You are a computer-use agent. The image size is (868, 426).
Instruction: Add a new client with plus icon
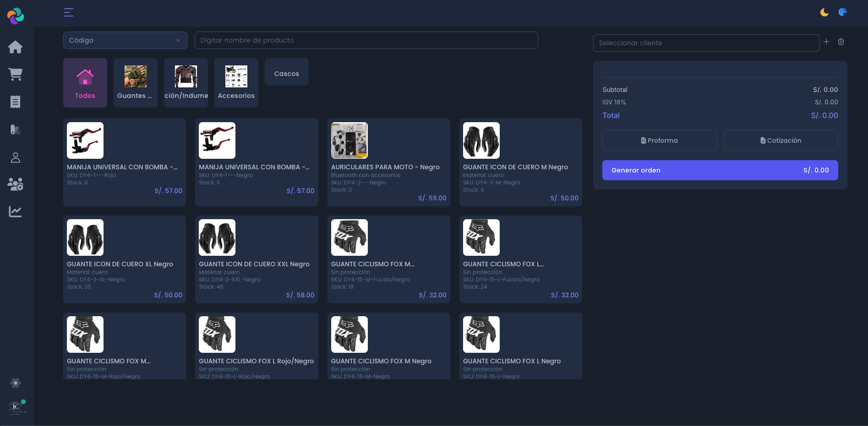click(826, 42)
